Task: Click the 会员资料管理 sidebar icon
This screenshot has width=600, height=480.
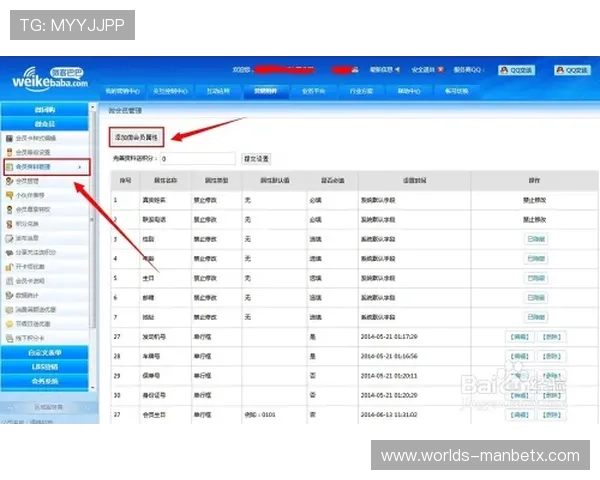Action: pyautogui.click(x=9, y=167)
